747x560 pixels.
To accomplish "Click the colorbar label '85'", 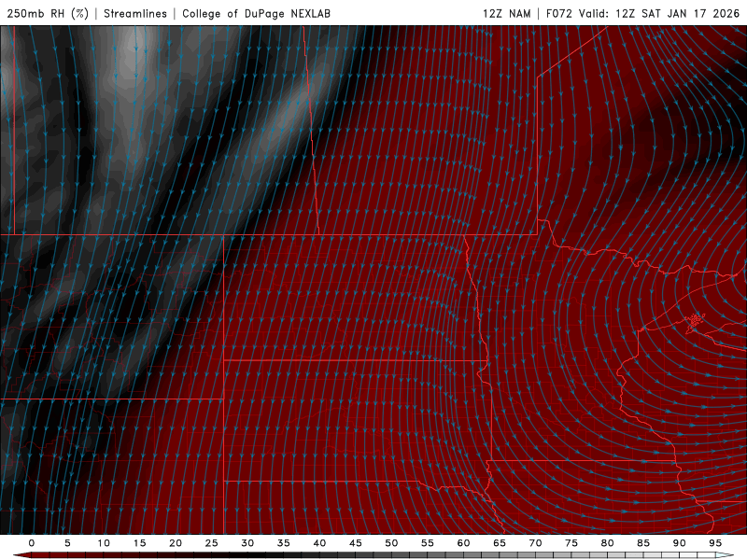I will tap(642, 543).
